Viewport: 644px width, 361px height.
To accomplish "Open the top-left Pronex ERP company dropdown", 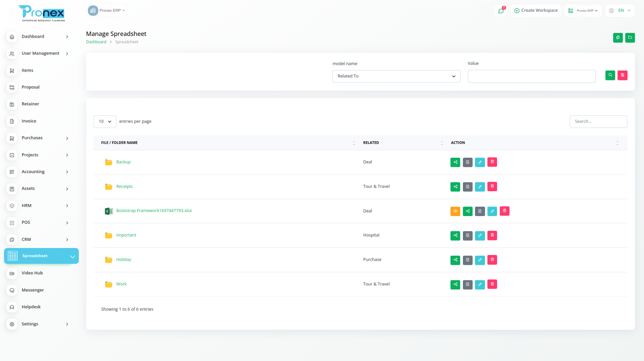I will pos(107,11).
